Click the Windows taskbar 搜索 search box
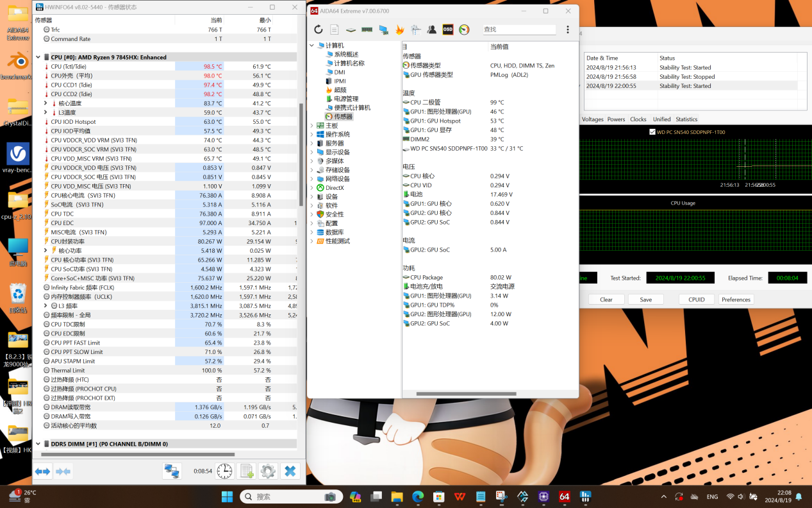Viewport: 812px width, 508px height. 292,496
